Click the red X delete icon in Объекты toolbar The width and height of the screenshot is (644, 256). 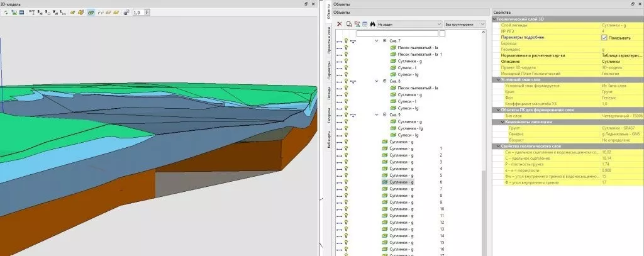(340, 24)
